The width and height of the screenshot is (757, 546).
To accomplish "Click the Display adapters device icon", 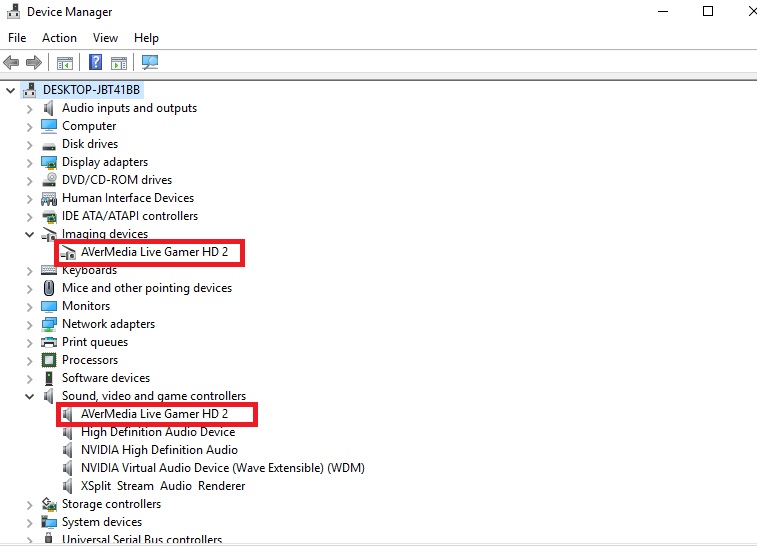I will (x=49, y=162).
